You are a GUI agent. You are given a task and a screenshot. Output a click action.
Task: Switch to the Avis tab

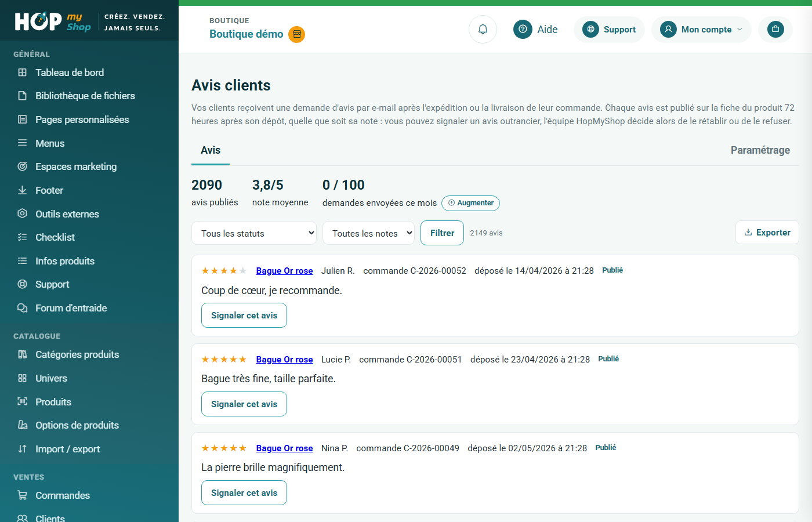(x=211, y=150)
